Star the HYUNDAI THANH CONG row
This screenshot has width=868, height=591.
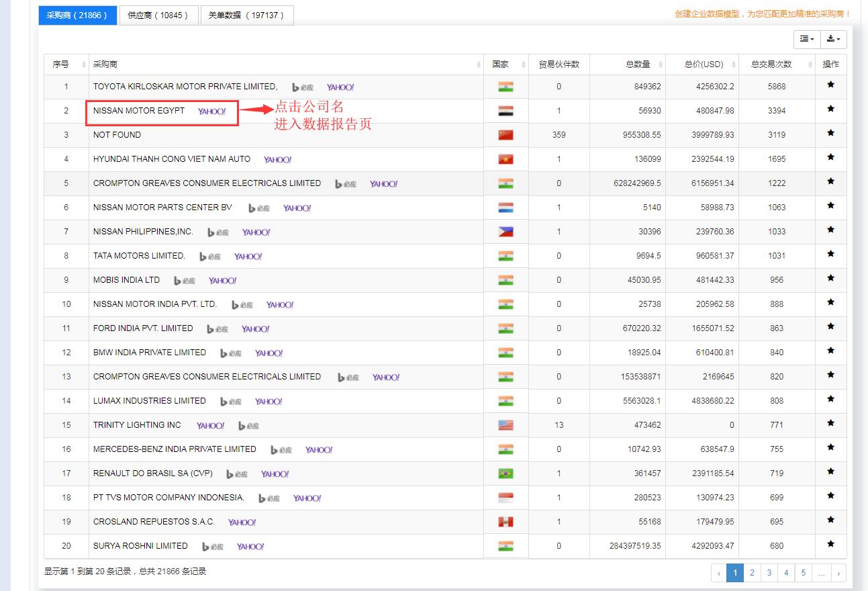click(830, 157)
